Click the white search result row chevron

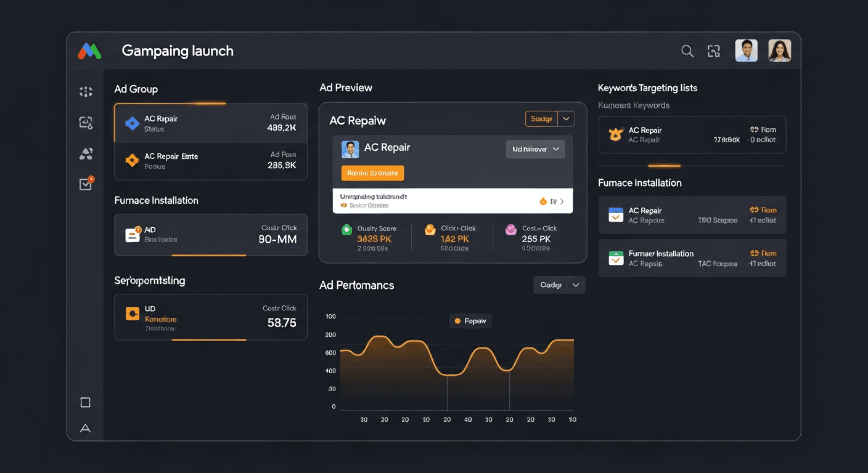560,201
